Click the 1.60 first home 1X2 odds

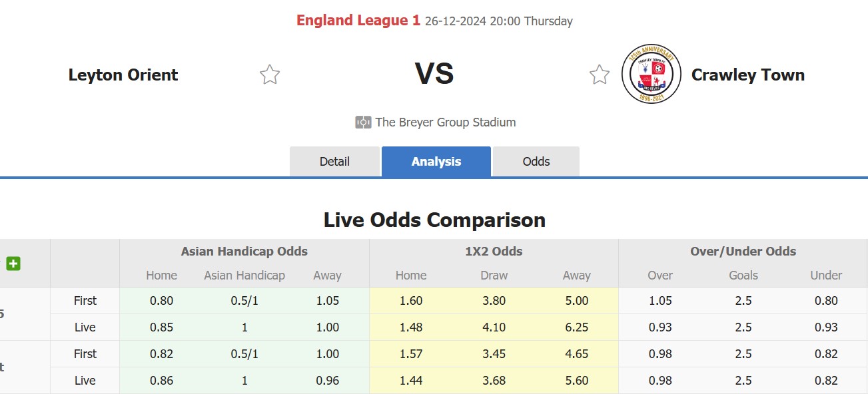click(x=411, y=301)
